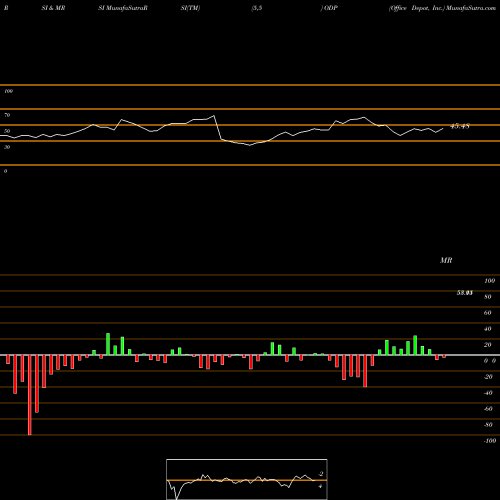
Task: Click '(Office Depot, Inc.) MunafaSutra.com' title
Action: 442,8
